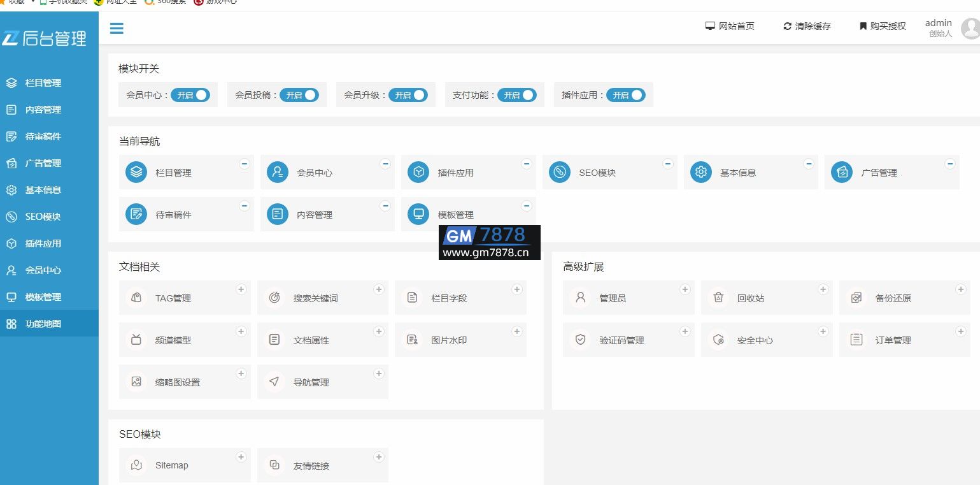Viewport: 980px width, 485px height.
Task: Add TAG管理 to navigation via plus button
Action: (241, 289)
